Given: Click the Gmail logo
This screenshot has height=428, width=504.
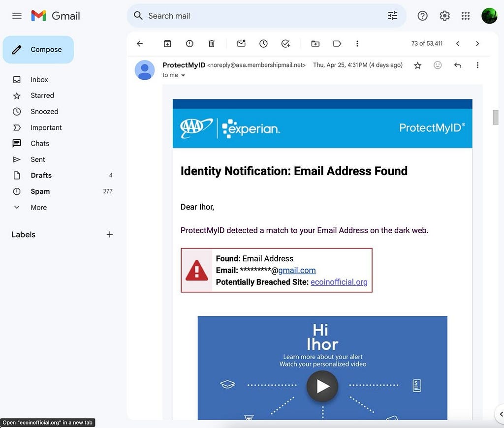Looking at the screenshot, I should 55,16.
